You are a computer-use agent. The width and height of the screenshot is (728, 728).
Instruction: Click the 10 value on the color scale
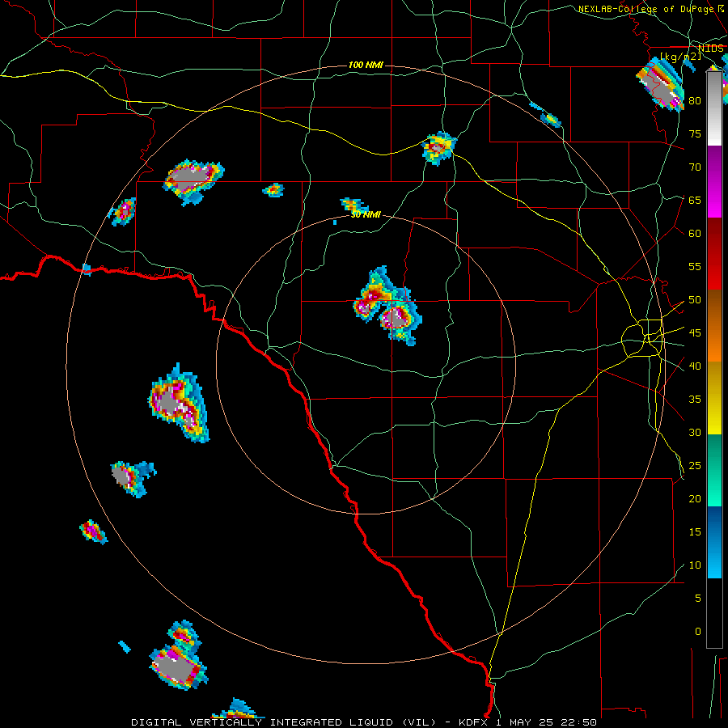coord(695,565)
